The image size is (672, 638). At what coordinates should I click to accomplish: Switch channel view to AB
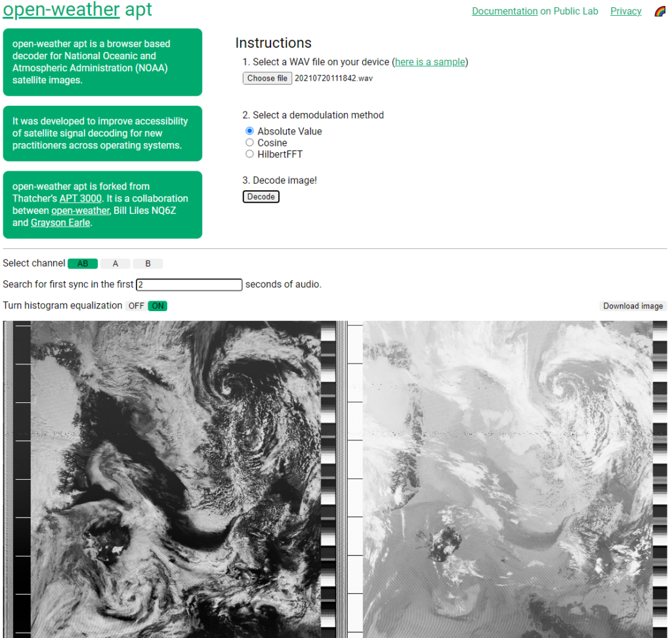[83, 264]
